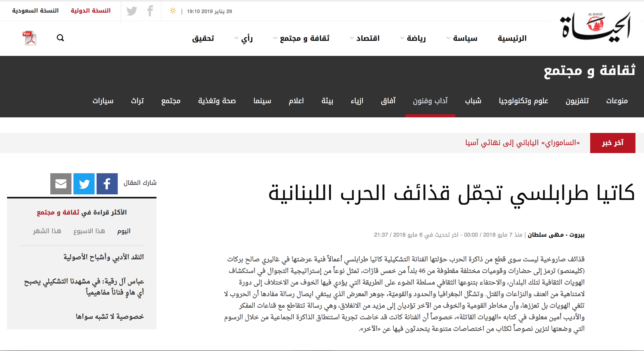Click the article update timestamp 21:37
The image size is (644, 351).
point(381,235)
